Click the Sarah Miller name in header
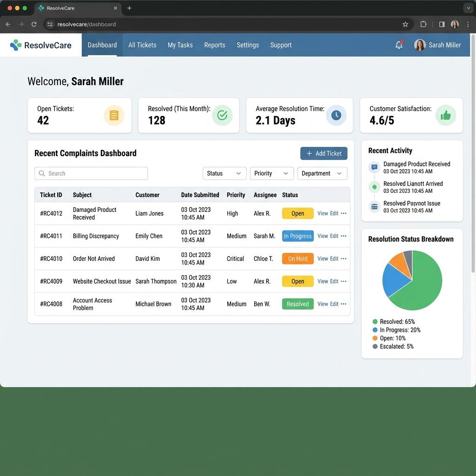This screenshot has height=476, width=476. pos(445,45)
